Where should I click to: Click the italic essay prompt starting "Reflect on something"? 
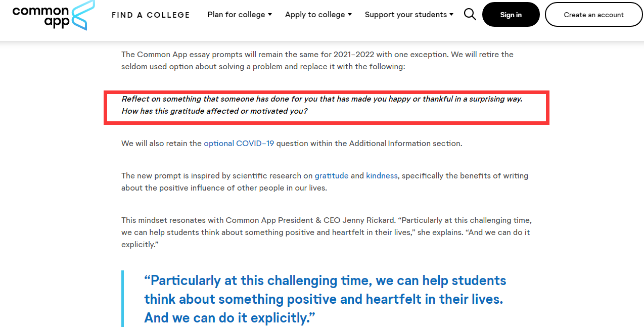point(321,99)
